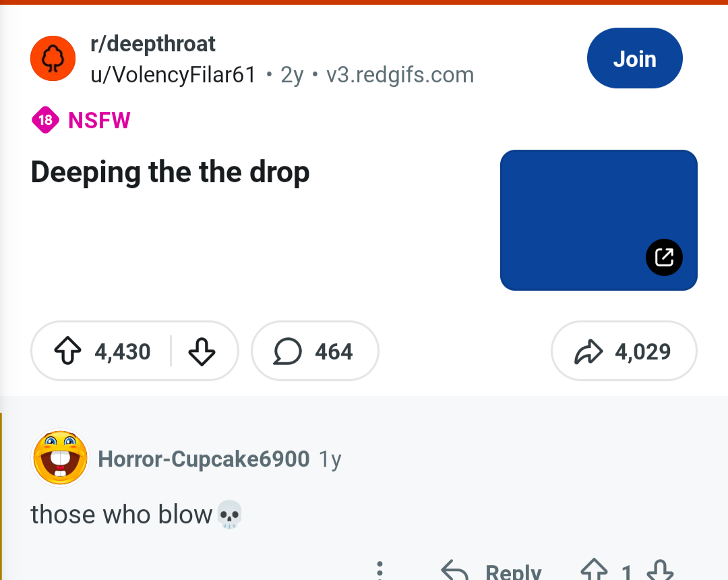Image resolution: width=728 pixels, height=580 pixels.
Task: Click Horror-Cupcake6900's smiley avatar
Action: tap(61, 458)
